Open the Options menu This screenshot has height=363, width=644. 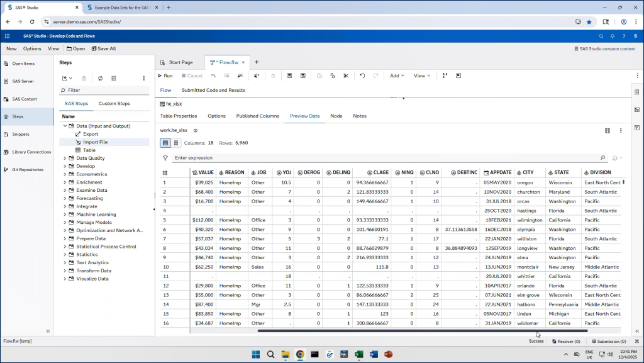[32, 48]
